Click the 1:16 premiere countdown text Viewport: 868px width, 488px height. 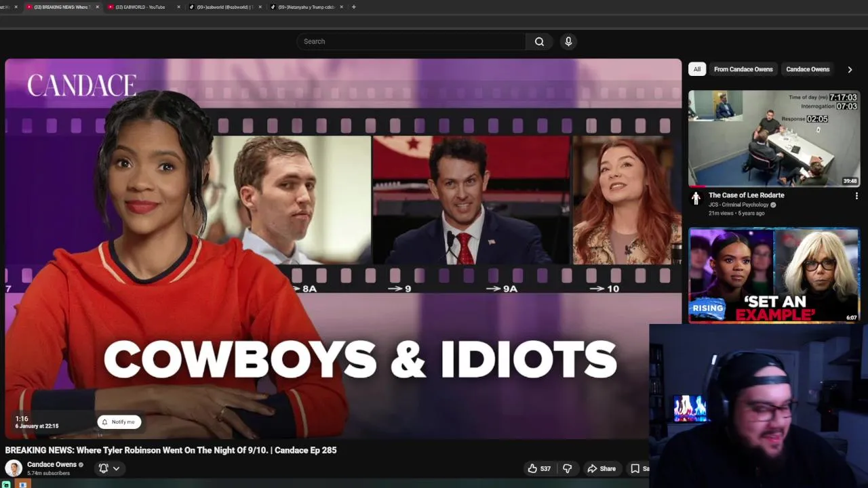click(22, 419)
